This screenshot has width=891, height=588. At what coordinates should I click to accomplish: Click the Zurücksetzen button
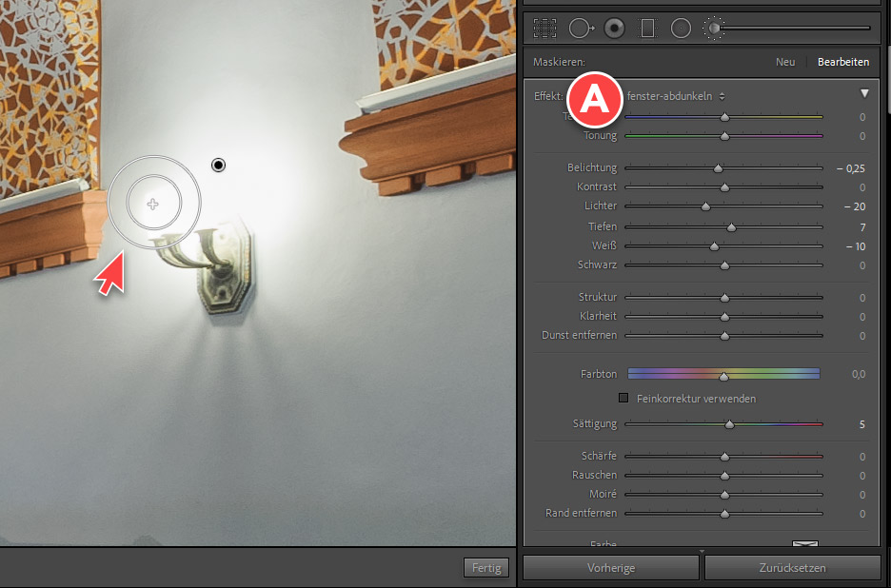point(792,568)
